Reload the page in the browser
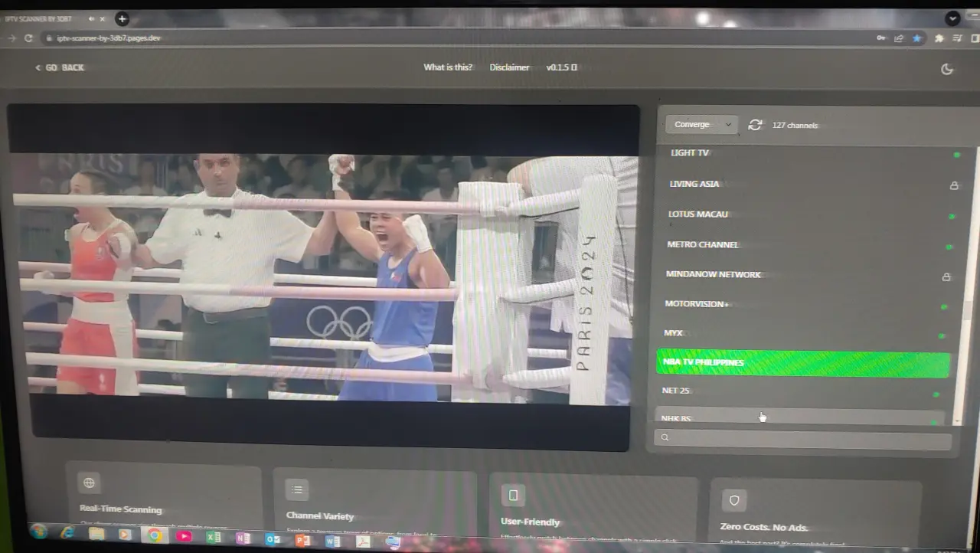 pyautogui.click(x=29, y=38)
